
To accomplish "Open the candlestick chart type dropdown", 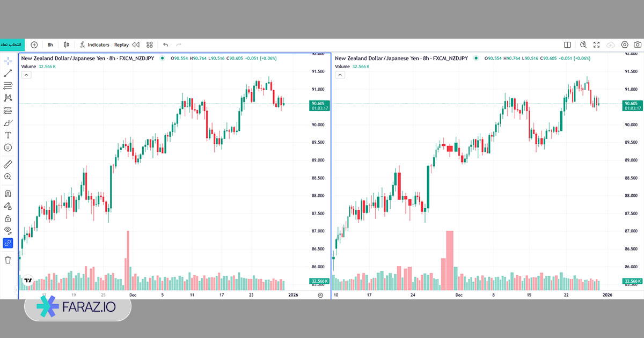I will click(67, 45).
